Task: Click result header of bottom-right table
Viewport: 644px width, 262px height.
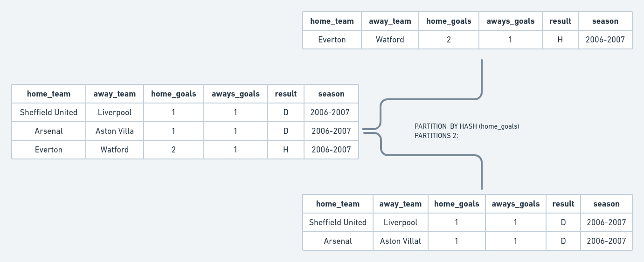Action: 563,204
